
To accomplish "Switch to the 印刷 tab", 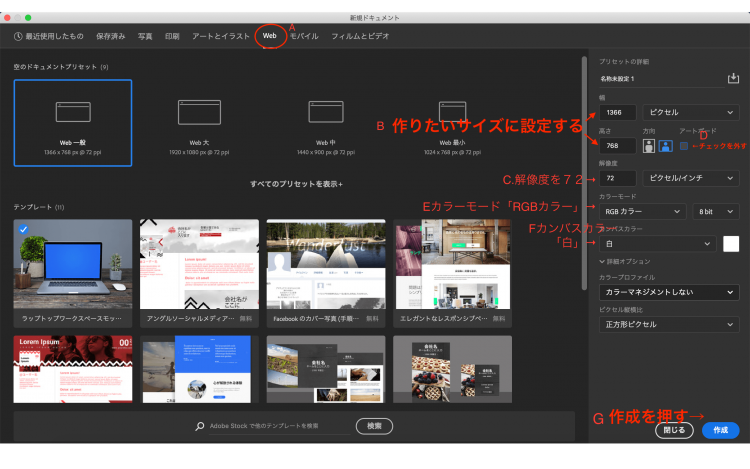I will tap(172, 36).
